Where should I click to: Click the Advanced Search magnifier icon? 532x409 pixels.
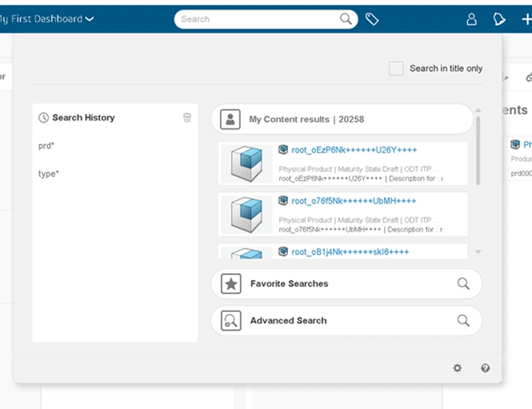(463, 320)
